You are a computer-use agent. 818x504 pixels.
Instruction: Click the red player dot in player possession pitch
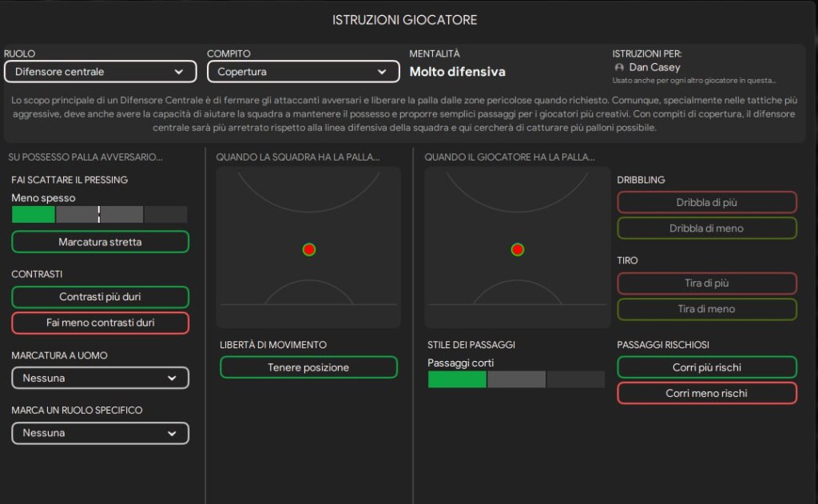tap(518, 249)
